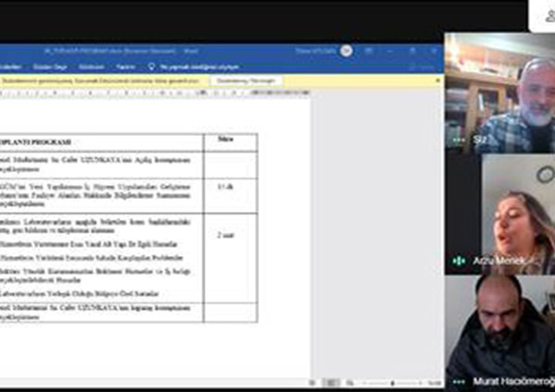Click the Düzenlemeyi Etkinleştir button
This screenshot has width=555, height=392.
[x=246, y=80]
